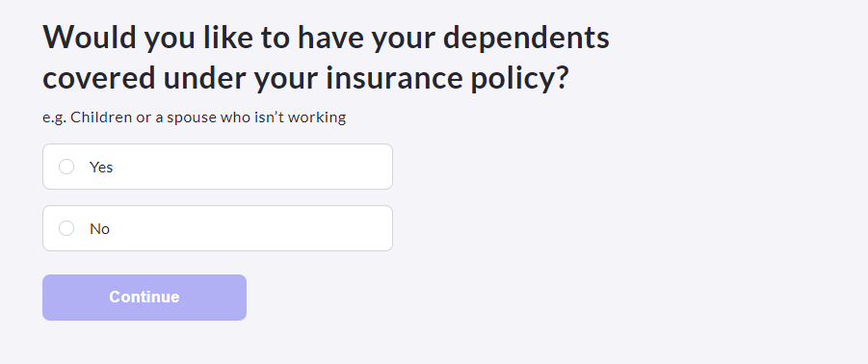868x364 pixels.
Task: Click "Would you like" in the heading
Action: (137, 38)
